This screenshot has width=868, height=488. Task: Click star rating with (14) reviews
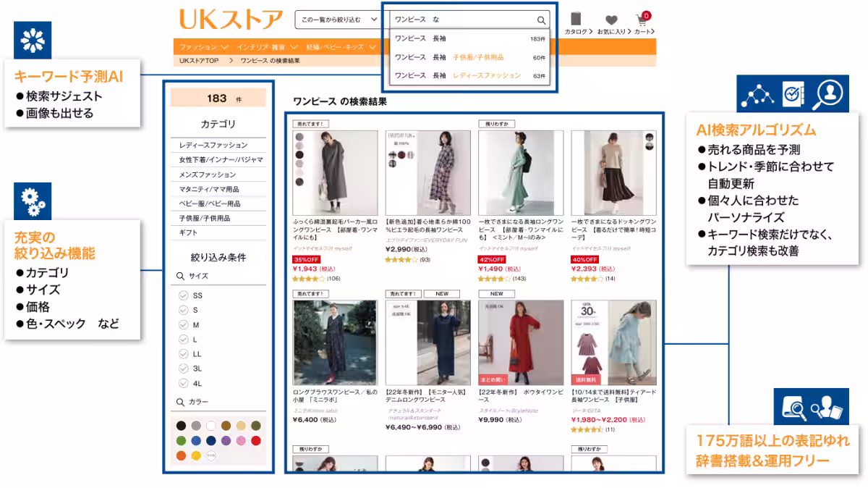tap(587, 279)
